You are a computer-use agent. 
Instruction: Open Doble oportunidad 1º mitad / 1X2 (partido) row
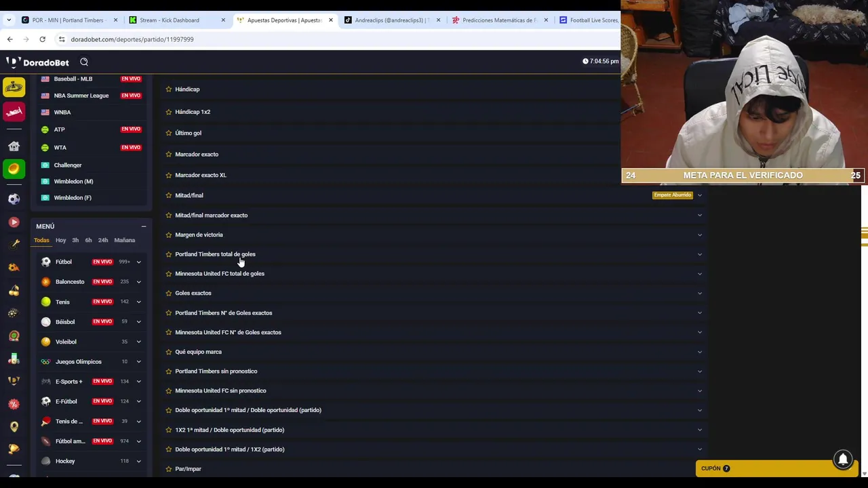click(x=434, y=449)
